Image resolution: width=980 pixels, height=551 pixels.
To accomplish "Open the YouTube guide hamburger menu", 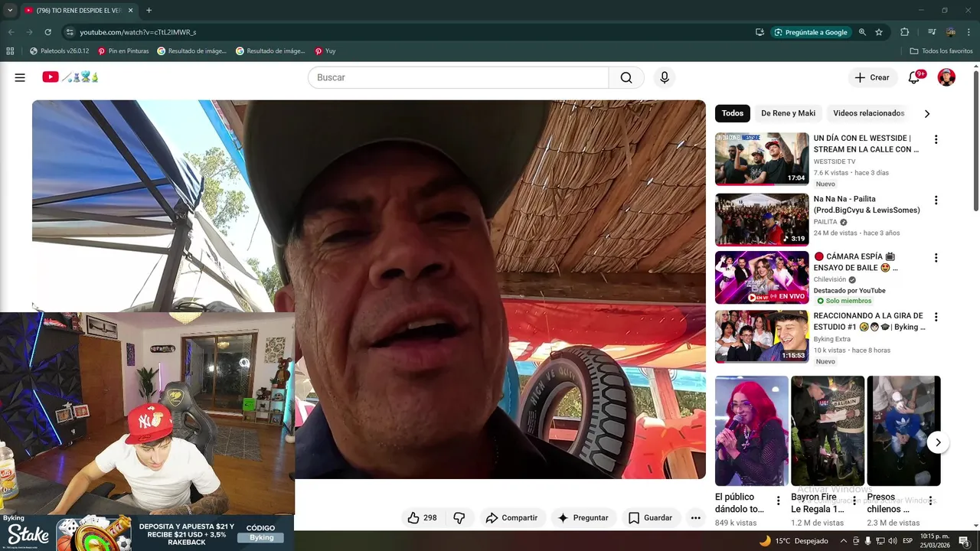I will point(20,77).
